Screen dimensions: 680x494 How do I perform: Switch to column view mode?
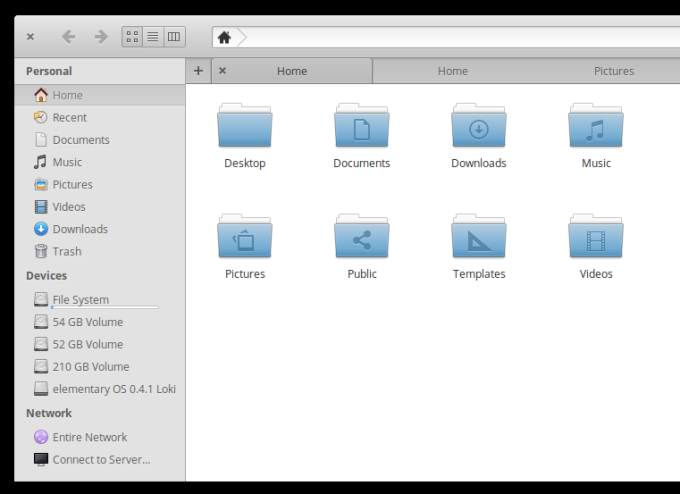[x=174, y=37]
